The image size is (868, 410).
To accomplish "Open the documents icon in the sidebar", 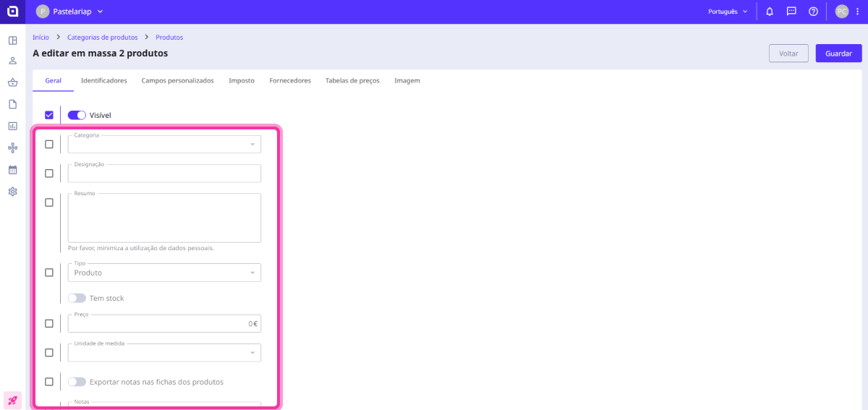I will (12, 104).
